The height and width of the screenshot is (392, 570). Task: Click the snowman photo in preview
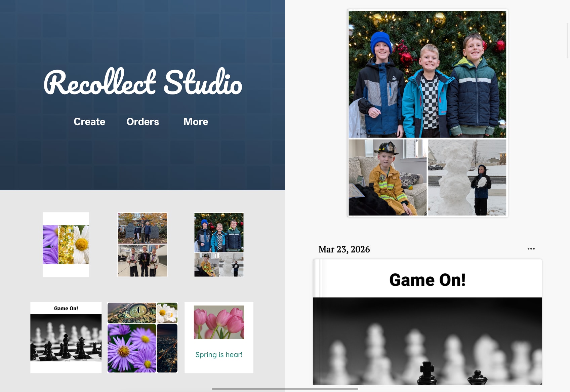click(467, 178)
